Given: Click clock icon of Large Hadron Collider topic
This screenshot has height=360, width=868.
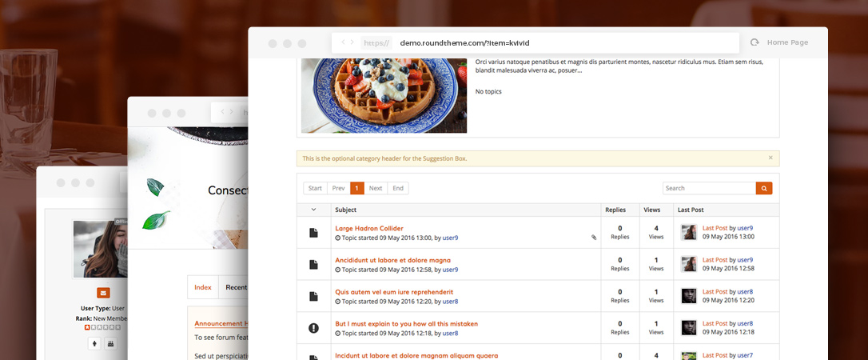Looking at the screenshot, I should click(337, 238).
